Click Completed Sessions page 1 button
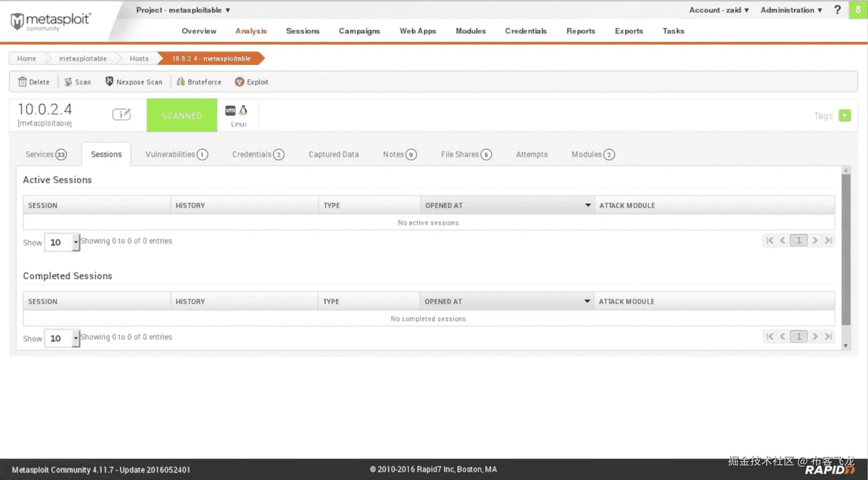Image resolution: width=868 pixels, height=480 pixels. [x=799, y=337]
